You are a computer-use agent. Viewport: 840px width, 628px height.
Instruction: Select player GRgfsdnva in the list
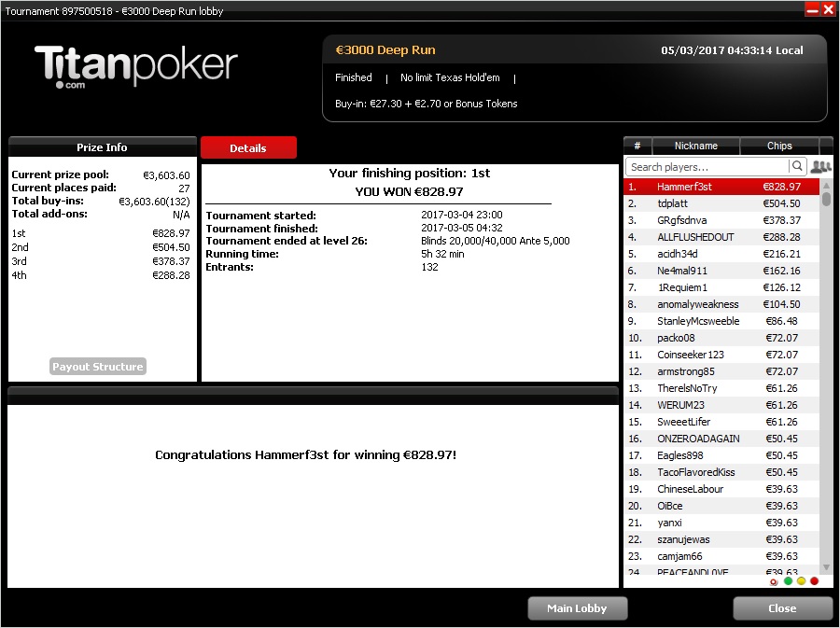click(x=721, y=220)
